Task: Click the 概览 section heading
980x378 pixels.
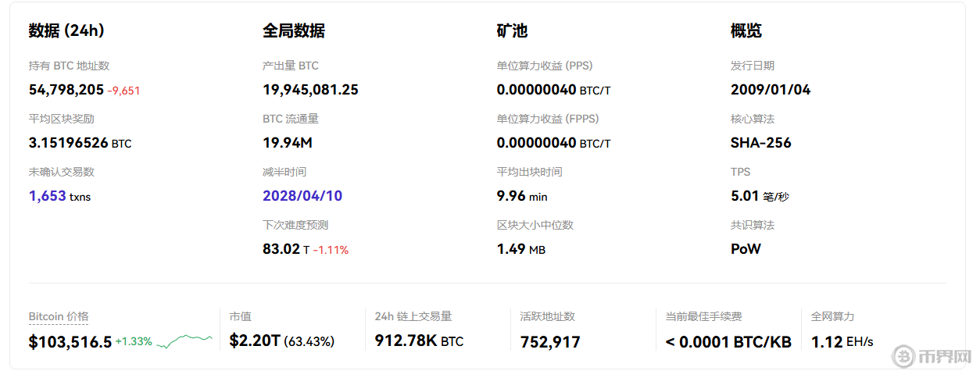Action: (x=746, y=30)
